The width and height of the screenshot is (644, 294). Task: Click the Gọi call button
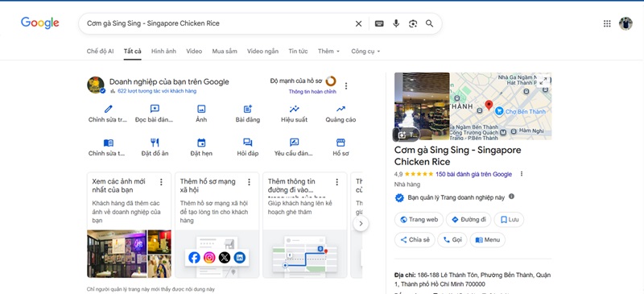point(452,240)
